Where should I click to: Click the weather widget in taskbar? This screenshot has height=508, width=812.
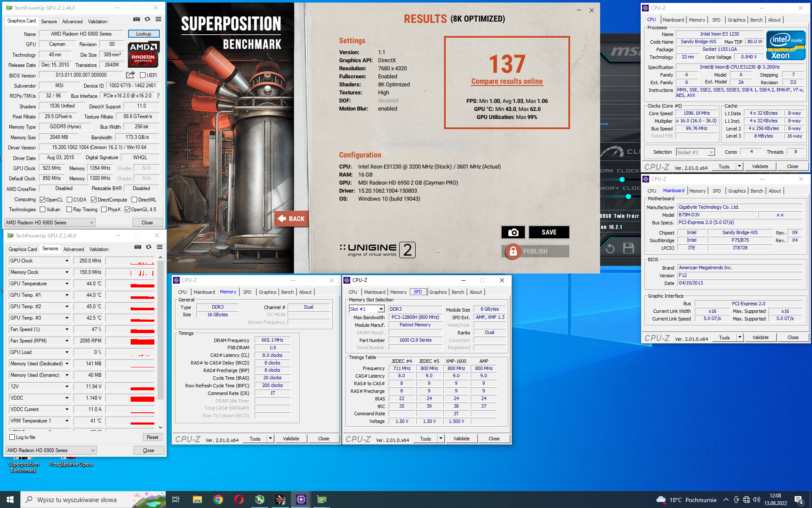click(x=686, y=500)
